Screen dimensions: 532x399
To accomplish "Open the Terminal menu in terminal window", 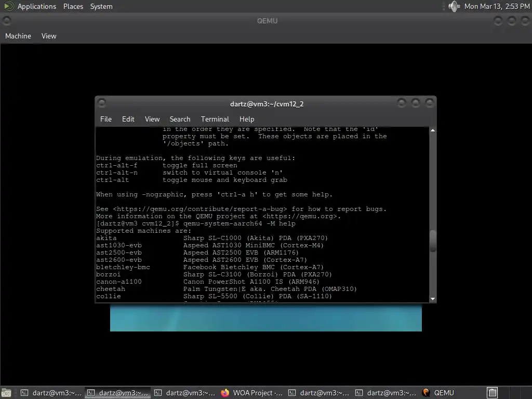I will click(x=215, y=119).
